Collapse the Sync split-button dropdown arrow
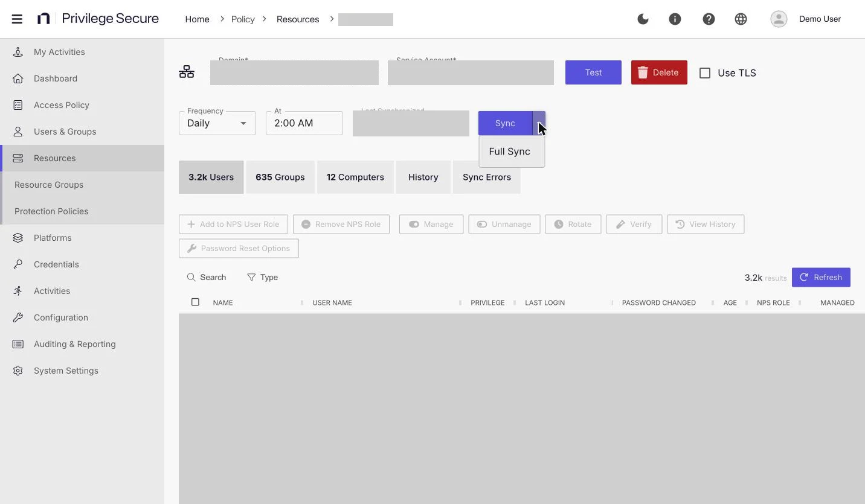This screenshot has width=865, height=504. click(x=539, y=123)
